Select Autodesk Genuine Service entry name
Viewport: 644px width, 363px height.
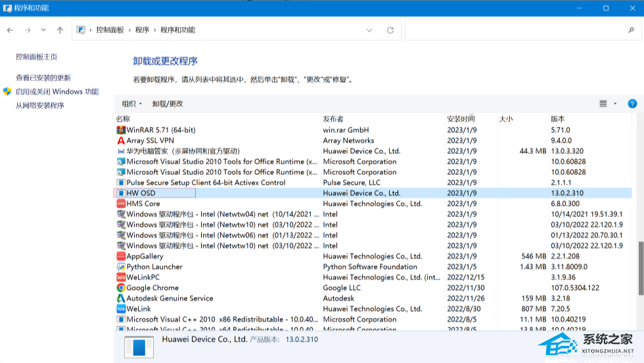coord(170,299)
